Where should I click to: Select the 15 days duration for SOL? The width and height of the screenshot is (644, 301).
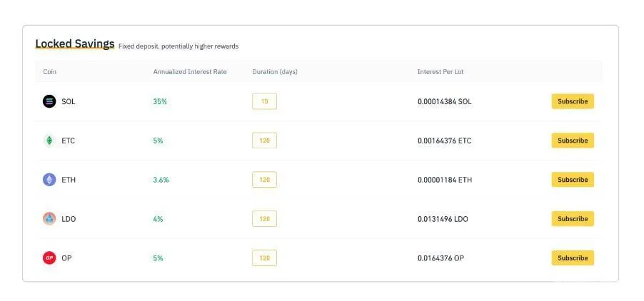[264, 101]
